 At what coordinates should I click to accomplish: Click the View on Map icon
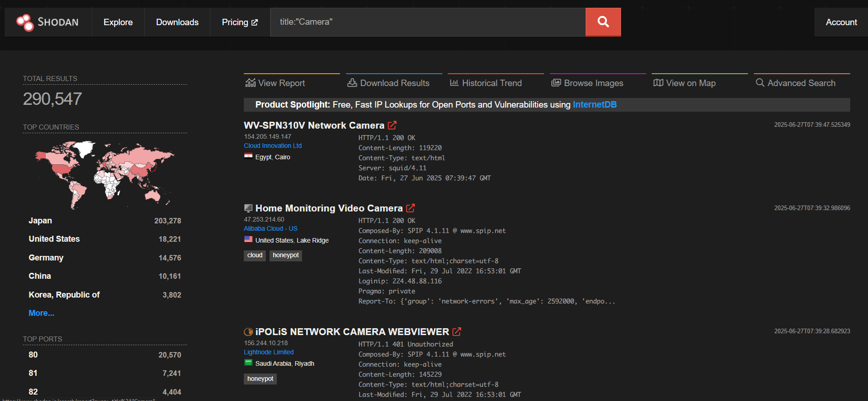pos(658,83)
